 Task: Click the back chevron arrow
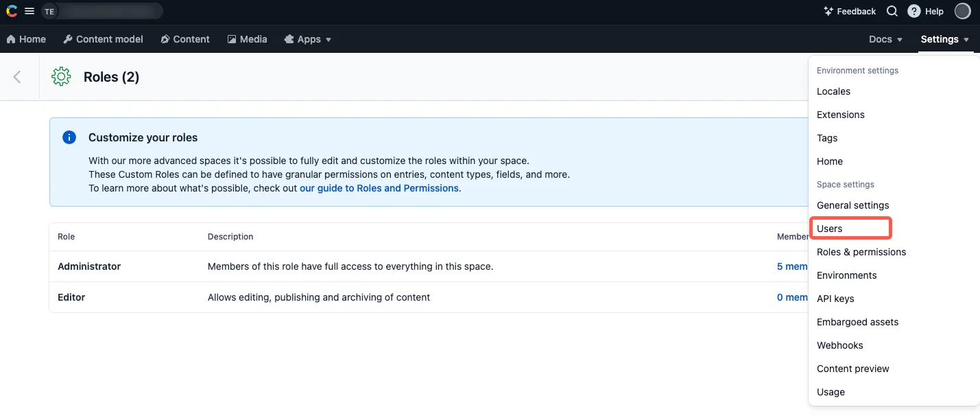point(17,77)
